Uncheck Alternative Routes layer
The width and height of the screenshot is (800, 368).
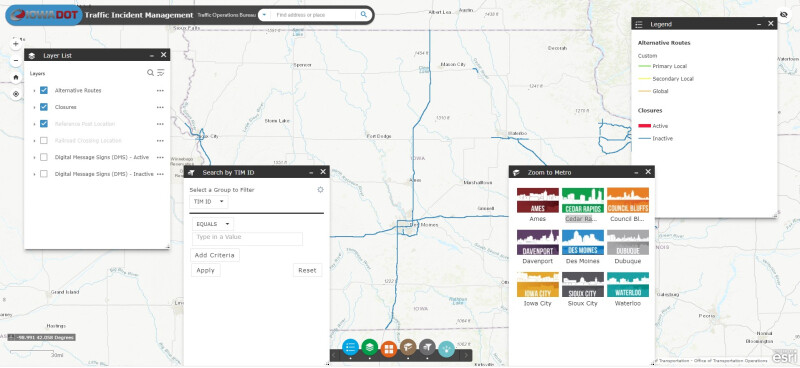[44, 90]
